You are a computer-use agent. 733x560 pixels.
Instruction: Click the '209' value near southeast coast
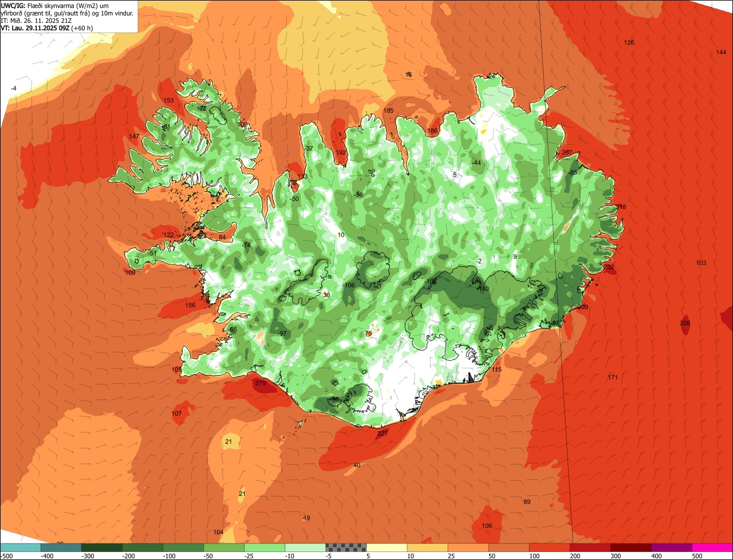[583, 307]
